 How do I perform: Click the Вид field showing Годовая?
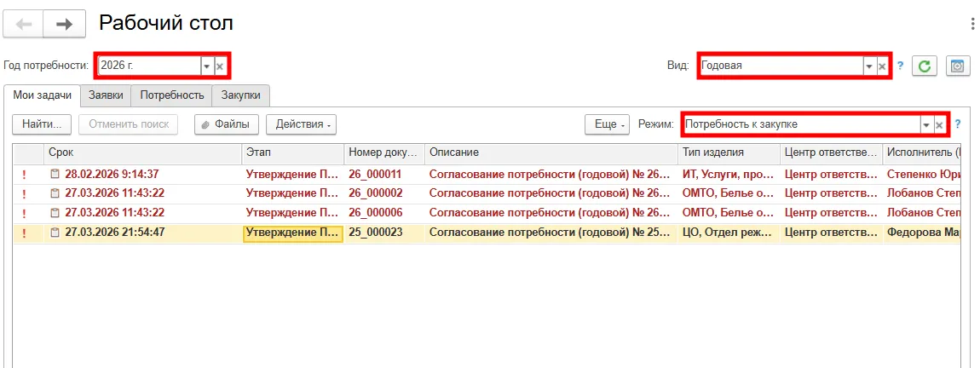781,66
